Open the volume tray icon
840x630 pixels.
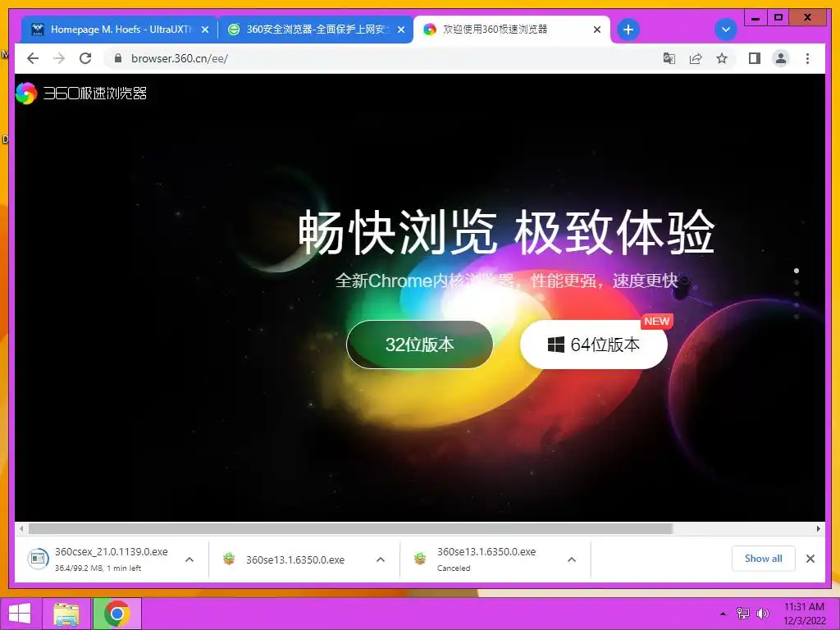[x=762, y=614]
